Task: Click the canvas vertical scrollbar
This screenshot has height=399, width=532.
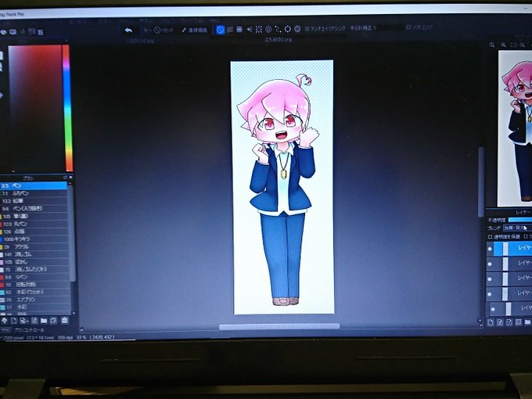Action: coord(481,182)
